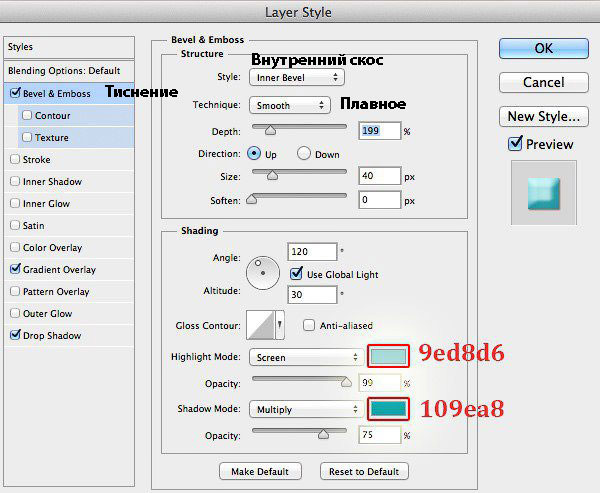Click the Make Default button
Image resolution: width=600 pixels, height=493 pixels.
(x=260, y=471)
